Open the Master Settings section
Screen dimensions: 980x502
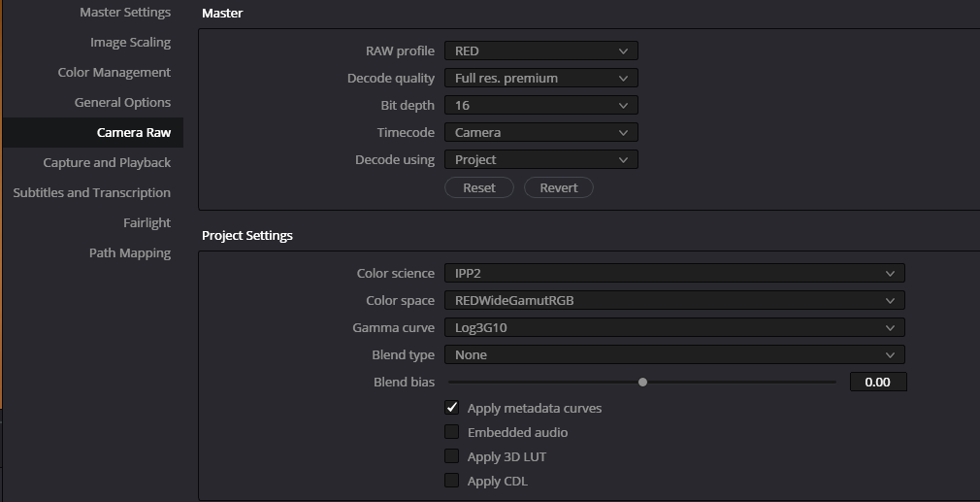125,13
